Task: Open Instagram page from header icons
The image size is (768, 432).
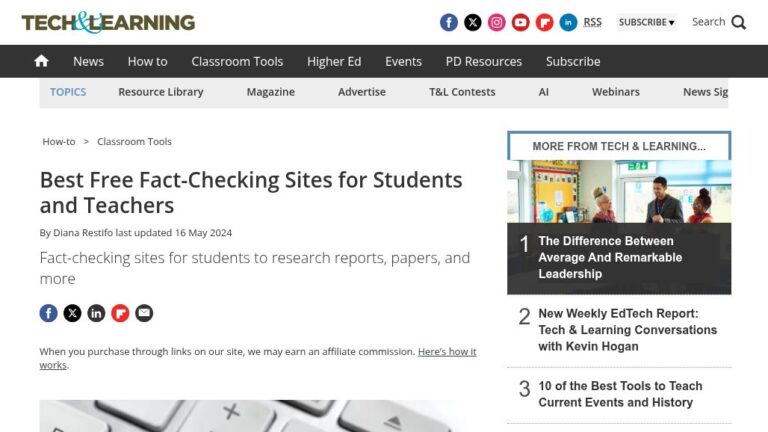Action: point(497,22)
